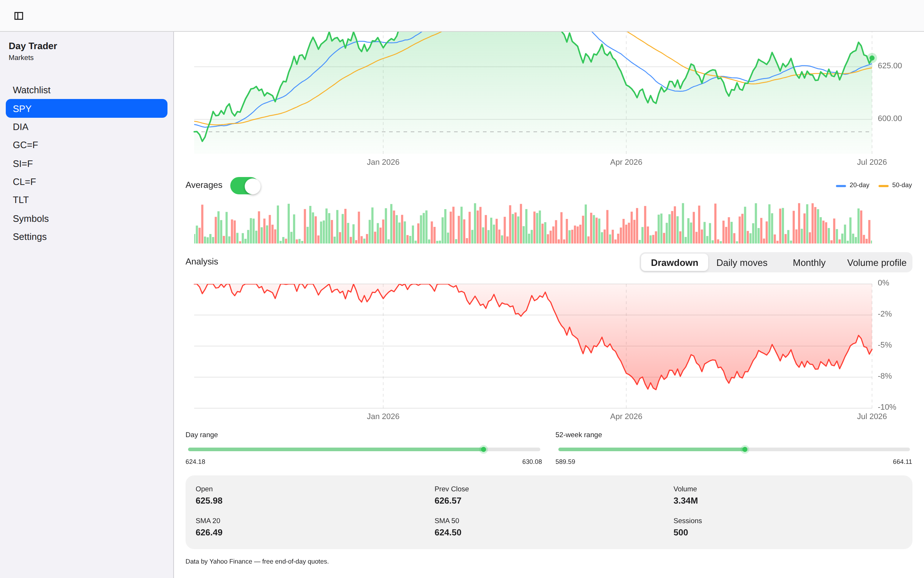Open the Watchlist sidebar item
The image size is (924, 578).
[87, 90]
